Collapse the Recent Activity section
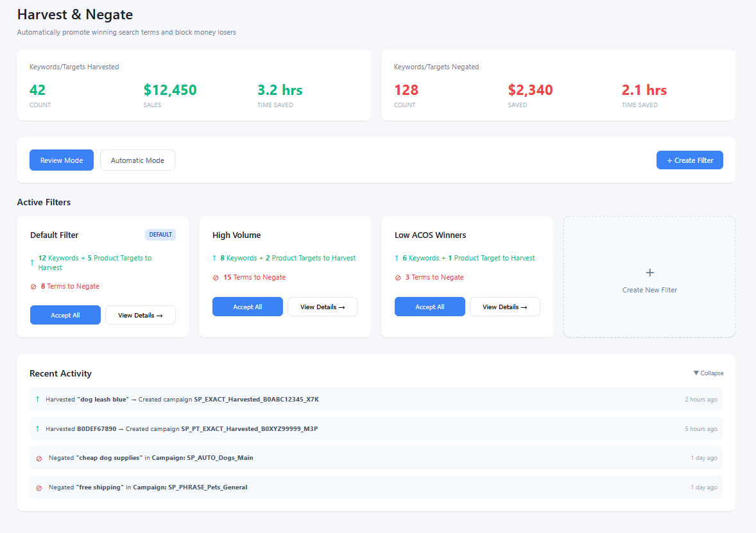This screenshot has height=533, width=756. [708, 373]
